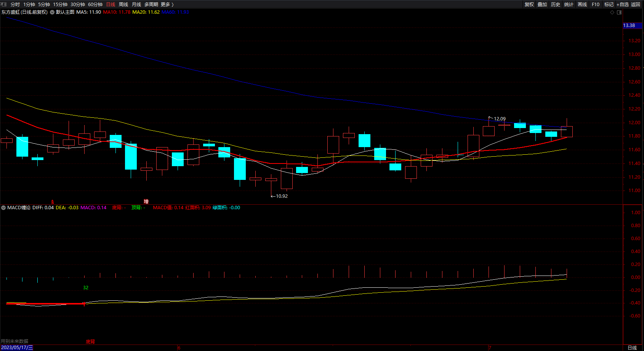
Task: Switch to the 30分钟 period tab
Action: [x=78, y=5]
